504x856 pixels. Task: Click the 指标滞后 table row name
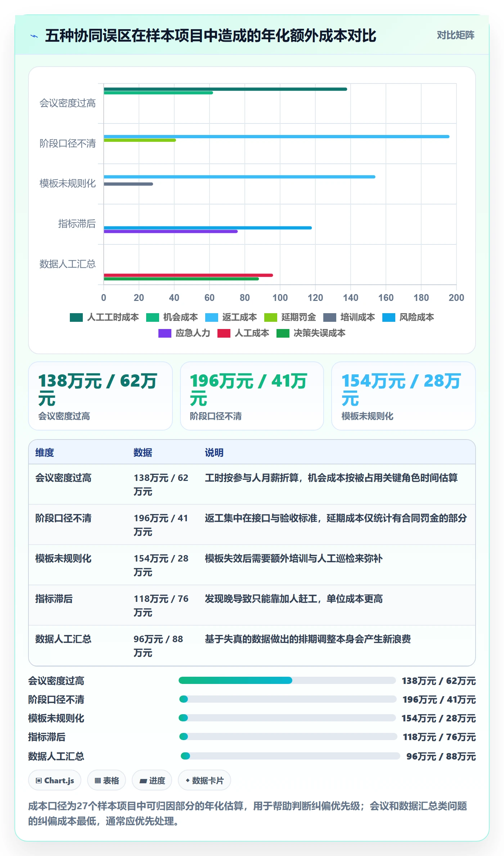[x=54, y=599]
